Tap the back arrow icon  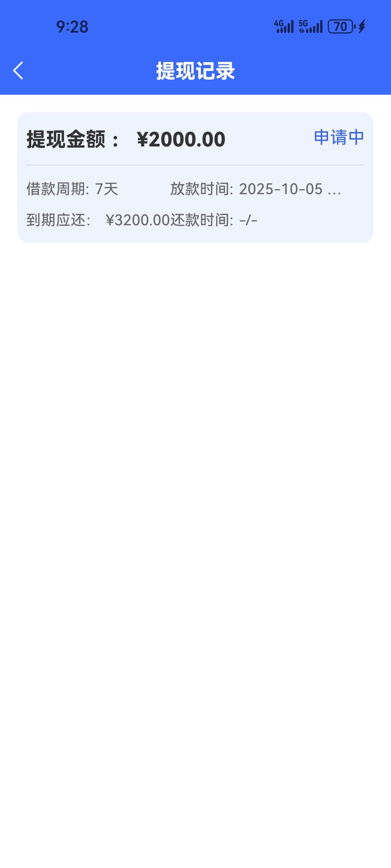[x=18, y=70]
